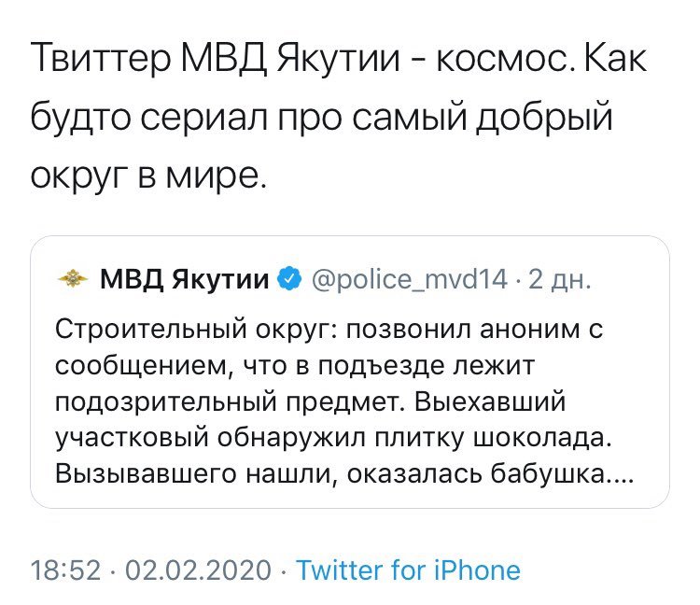Open the МВД Якутии account name
The width and height of the screenshot is (700, 605).
point(185,278)
